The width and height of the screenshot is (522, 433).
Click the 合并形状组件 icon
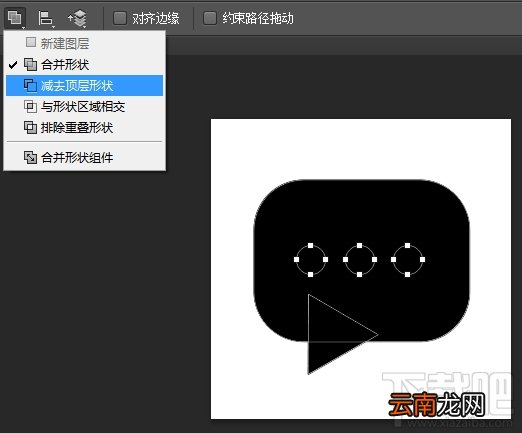[x=30, y=157]
